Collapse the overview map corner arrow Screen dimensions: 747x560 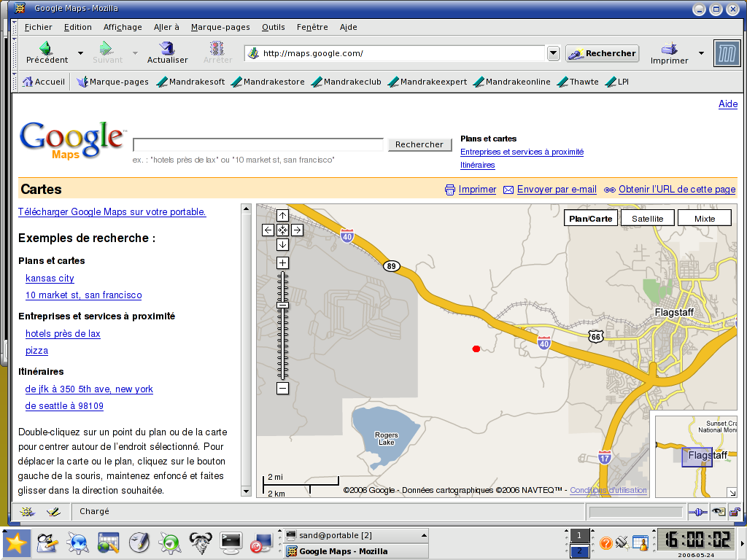click(x=732, y=492)
